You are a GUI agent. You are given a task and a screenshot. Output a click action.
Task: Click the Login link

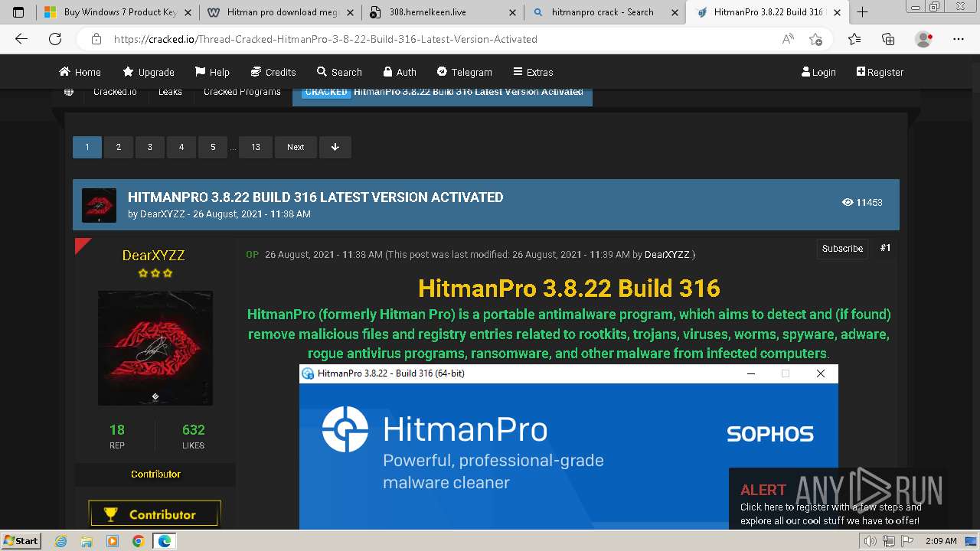[818, 72]
